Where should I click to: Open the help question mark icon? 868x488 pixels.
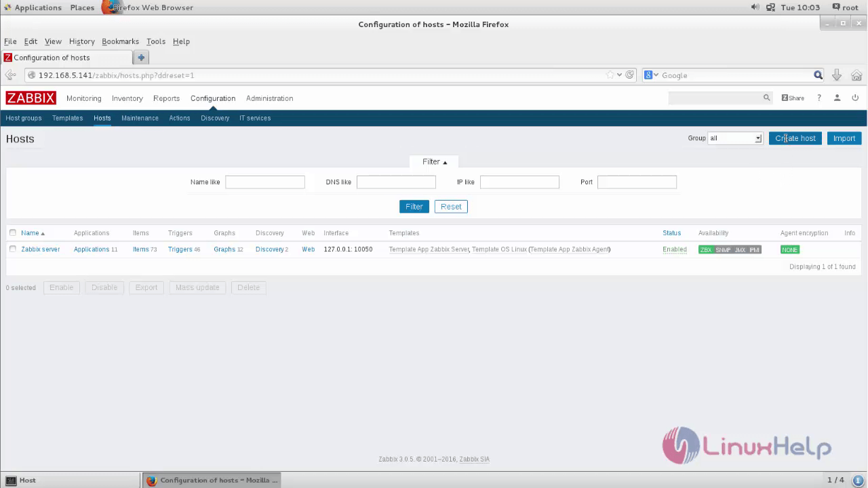819,98
